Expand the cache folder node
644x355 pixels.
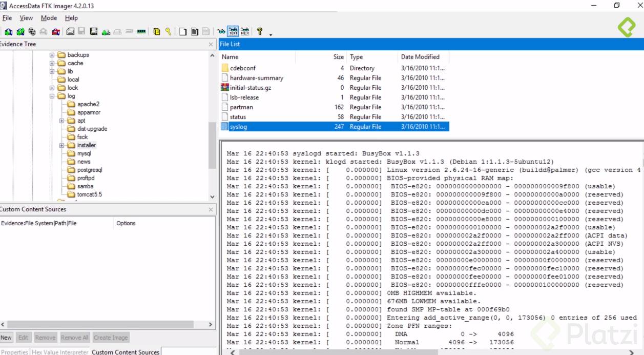[x=52, y=63]
